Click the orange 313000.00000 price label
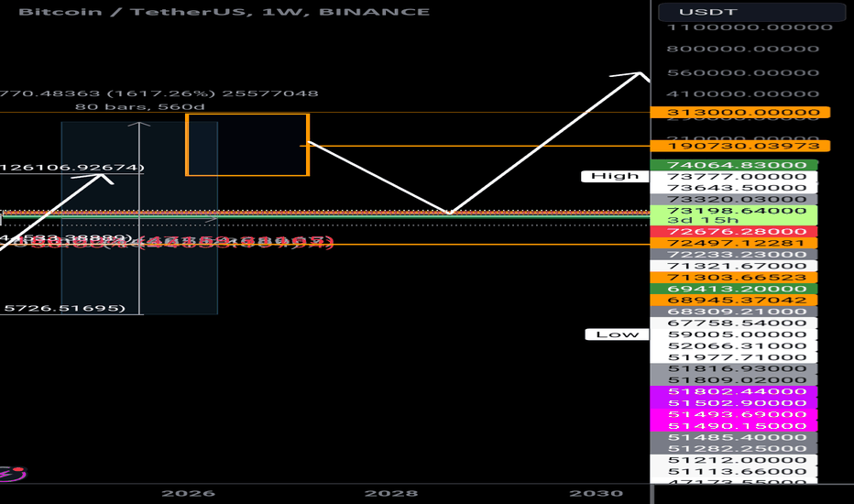 point(740,113)
